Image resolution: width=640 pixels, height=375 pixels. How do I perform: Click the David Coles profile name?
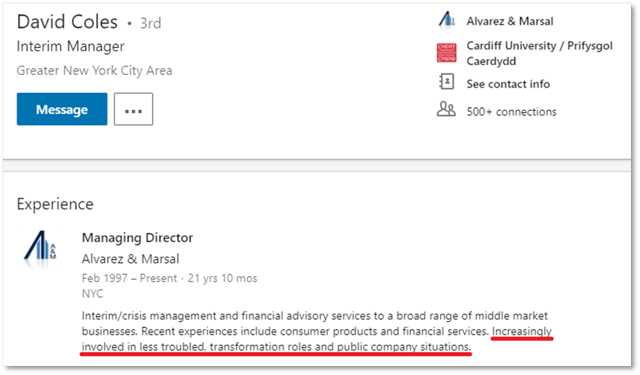point(67,22)
